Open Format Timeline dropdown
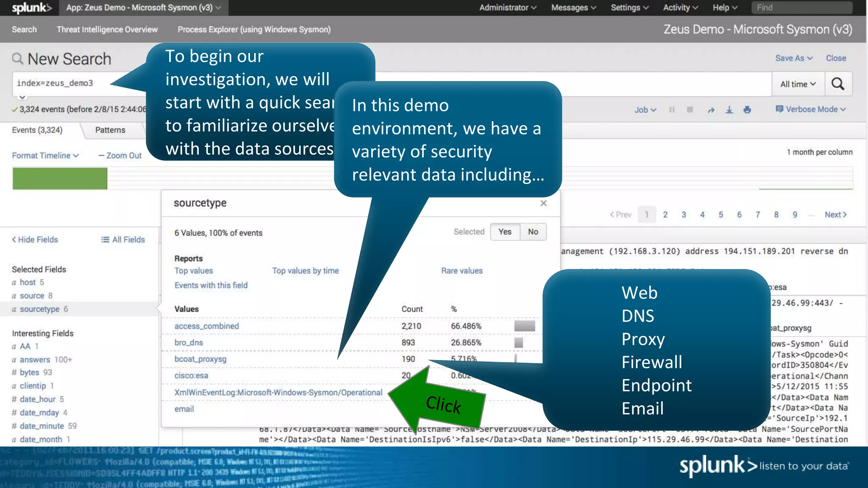868x488 pixels. 45,155
